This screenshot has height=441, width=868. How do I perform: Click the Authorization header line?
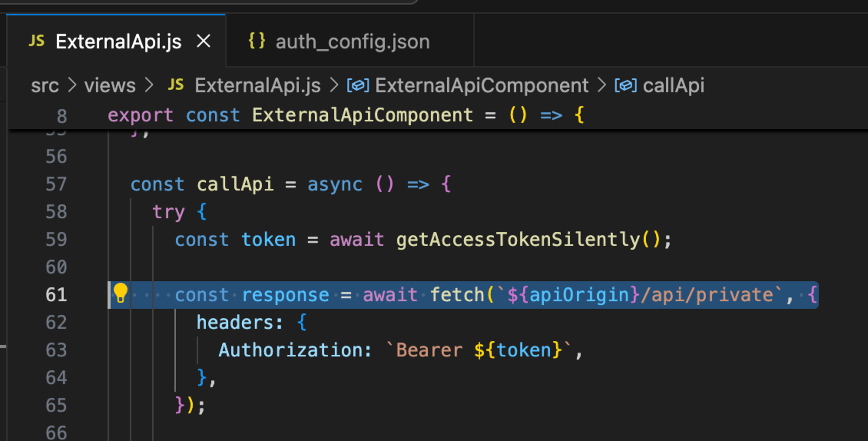coord(400,350)
